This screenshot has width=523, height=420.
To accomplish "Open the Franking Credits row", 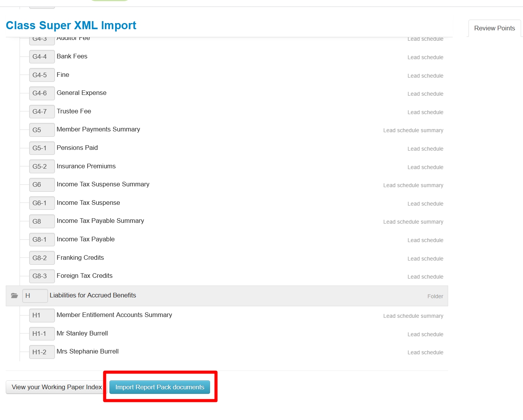I will [80, 258].
